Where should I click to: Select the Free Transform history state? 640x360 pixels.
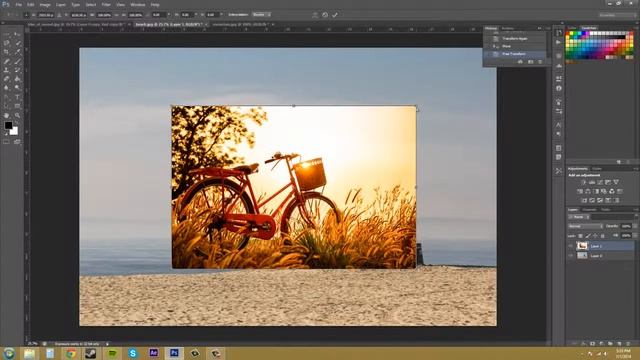click(x=515, y=54)
